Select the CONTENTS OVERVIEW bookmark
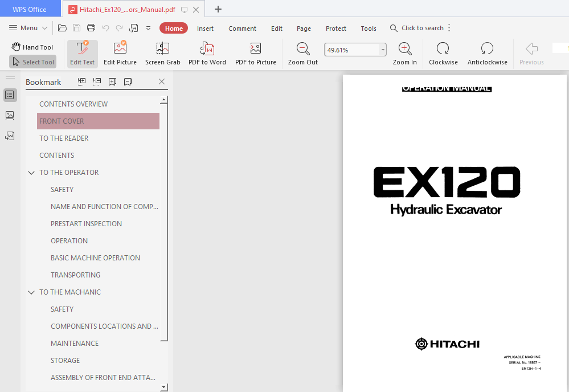The image size is (569, 392). [x=73, y=104]
